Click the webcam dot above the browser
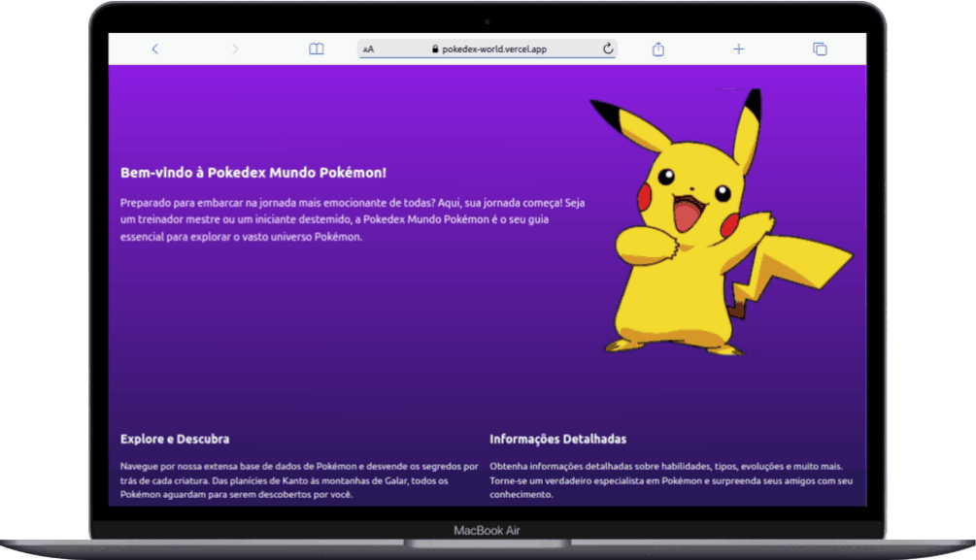Viewport: 976px width, 560px height. click(x=488, y=20)
